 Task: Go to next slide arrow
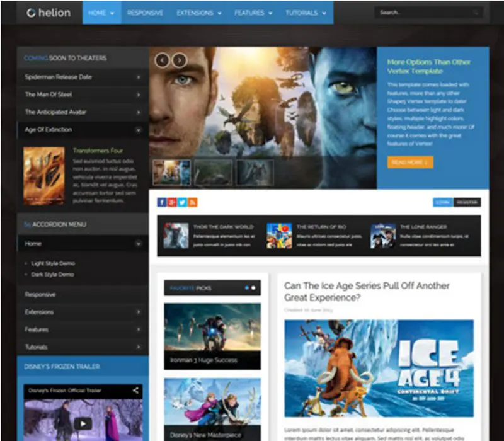(180, 60)
